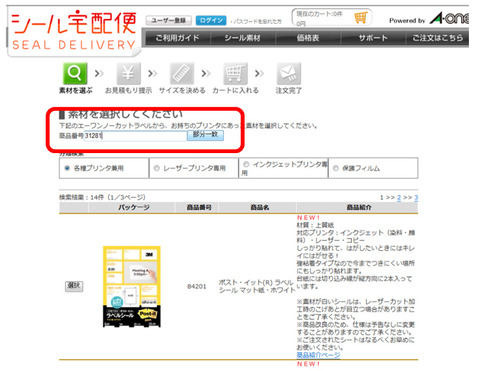
Task: Click the お見積もり提示 yen step icon
Action: click(128, 73)
